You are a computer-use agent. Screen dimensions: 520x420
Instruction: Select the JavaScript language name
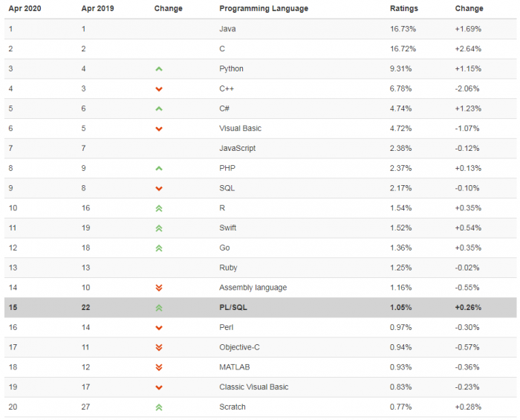(237, 148)
